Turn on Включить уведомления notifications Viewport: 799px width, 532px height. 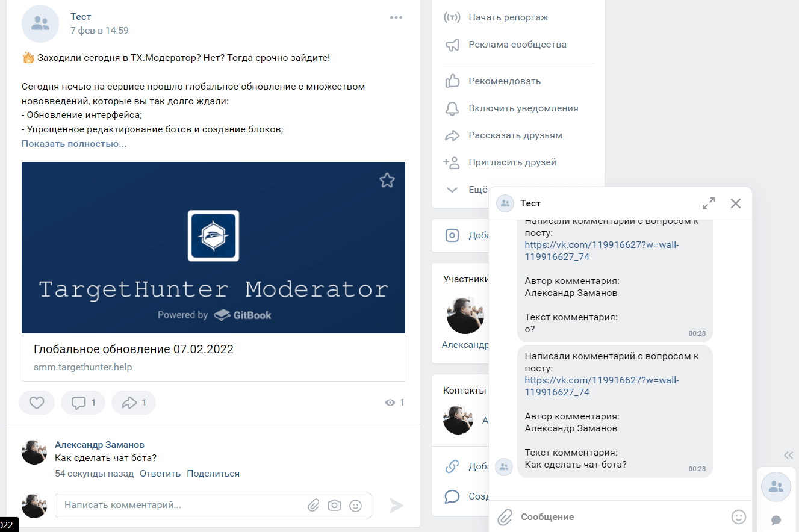point(523,108)
